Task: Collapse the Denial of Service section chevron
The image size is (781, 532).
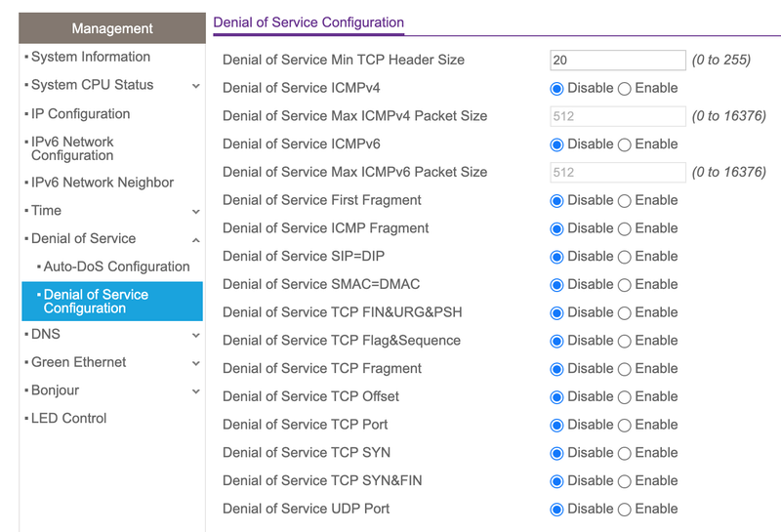Action: click(x=196, y=239)
